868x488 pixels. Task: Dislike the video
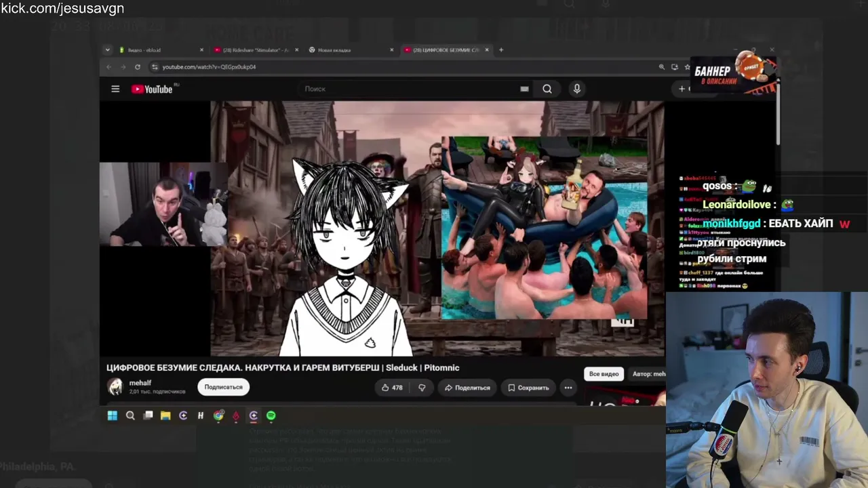[422, 388]
